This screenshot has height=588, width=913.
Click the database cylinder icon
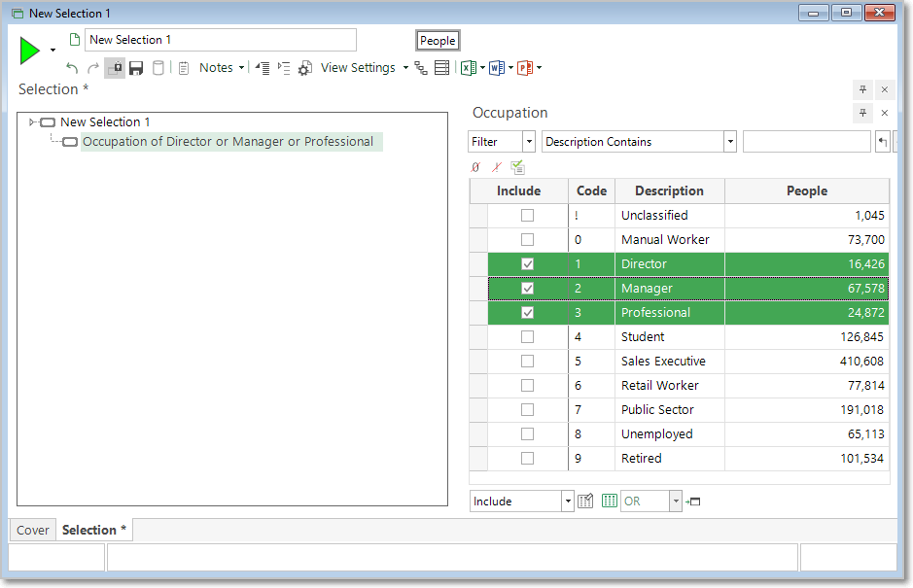click(x=158, y=68)
